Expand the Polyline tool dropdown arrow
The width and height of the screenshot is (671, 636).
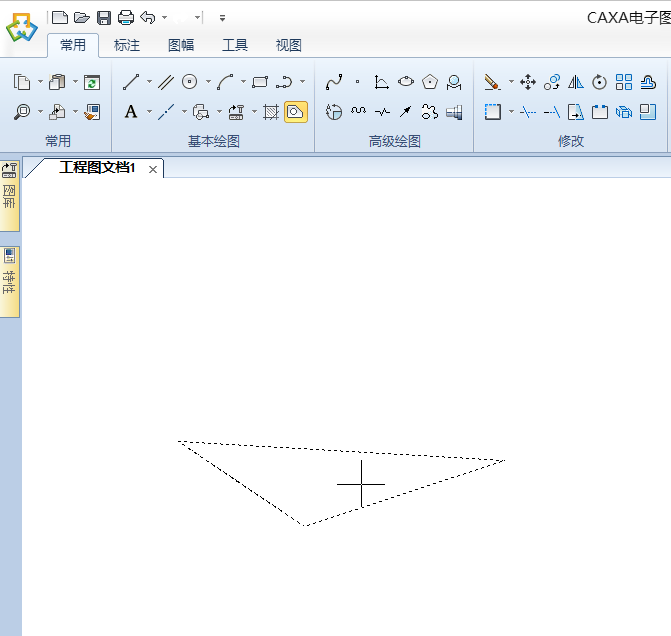(302, 81)
